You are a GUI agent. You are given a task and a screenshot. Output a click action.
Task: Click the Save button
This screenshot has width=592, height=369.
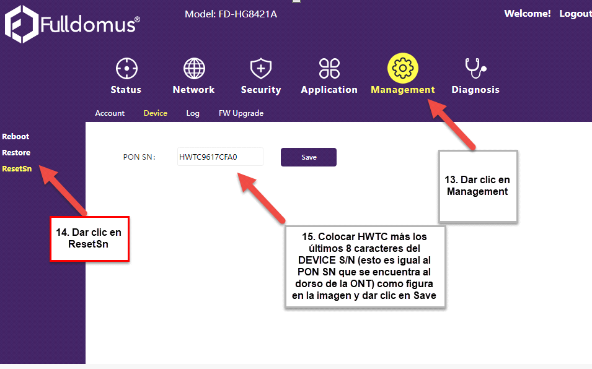[308, 157]
